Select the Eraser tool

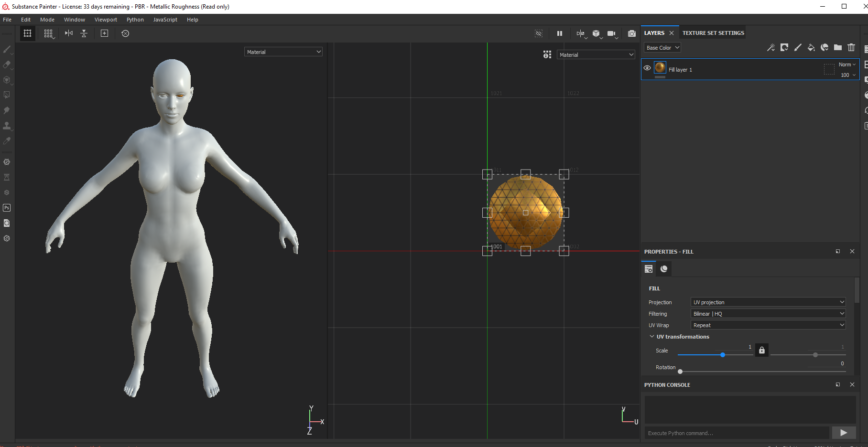click(x=7, y=64)
